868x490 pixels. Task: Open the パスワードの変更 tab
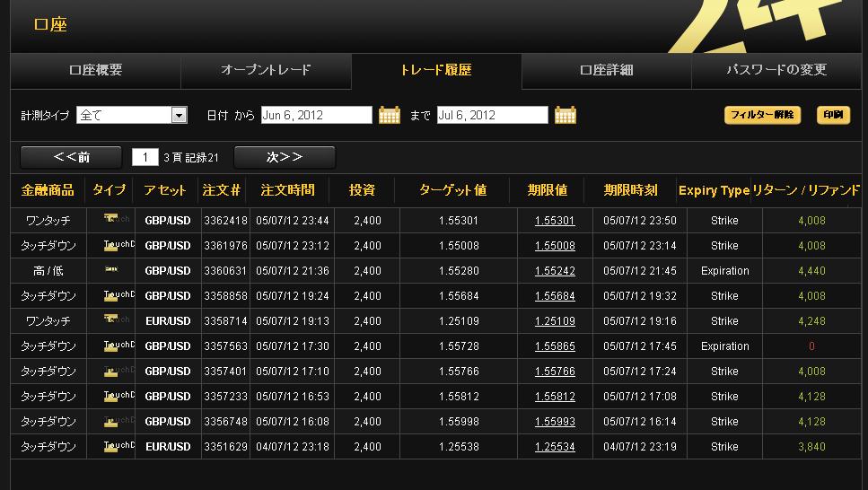[776, 70]
